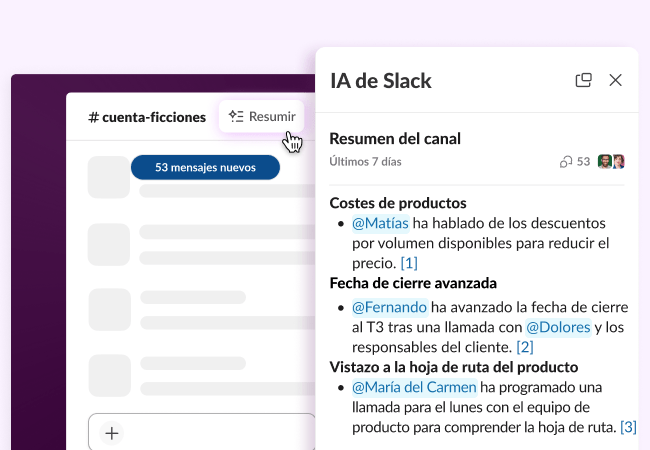Open the IA de Slack panel in new window
Screen dimensions: 650x450
click(x=584, y=80)
